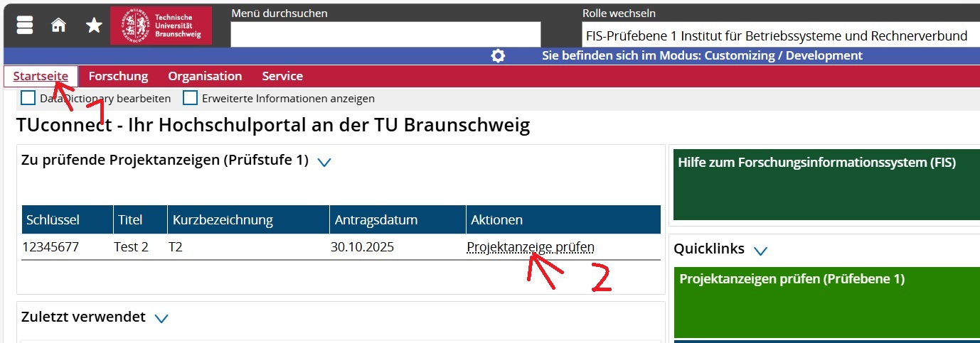This screenshot has width=980, height=343.
Task: Collapse the Zu prüfende Projektanzeigen section
Action: pos(324,162)
